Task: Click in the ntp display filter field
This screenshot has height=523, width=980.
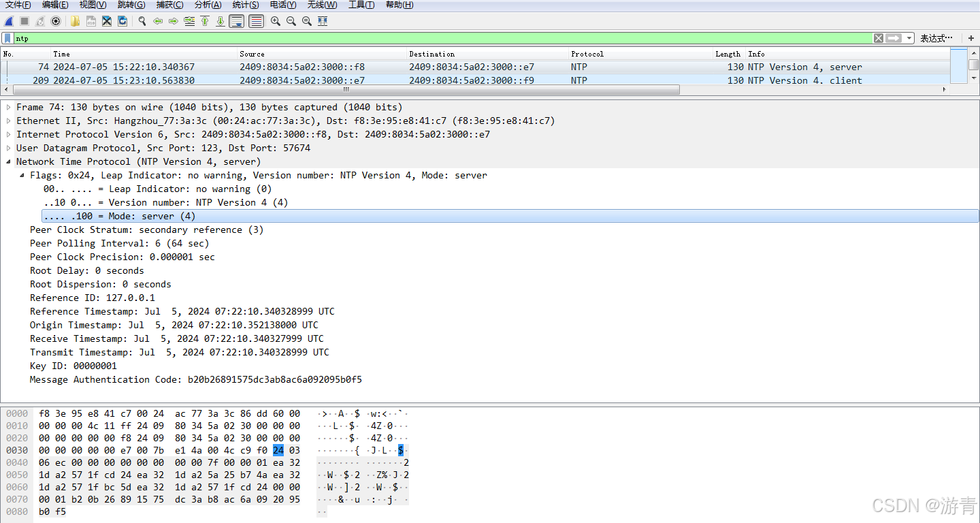Action: pos(442,38)
